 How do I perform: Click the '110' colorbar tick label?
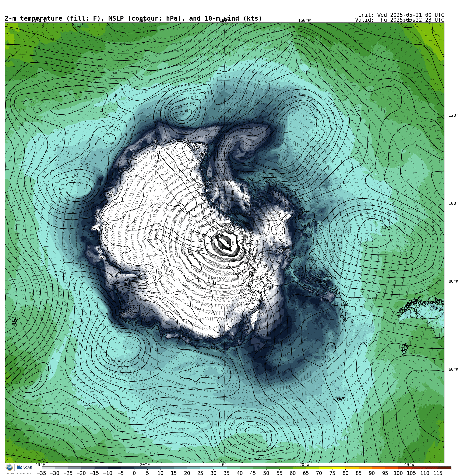click(x=425, y=473)
